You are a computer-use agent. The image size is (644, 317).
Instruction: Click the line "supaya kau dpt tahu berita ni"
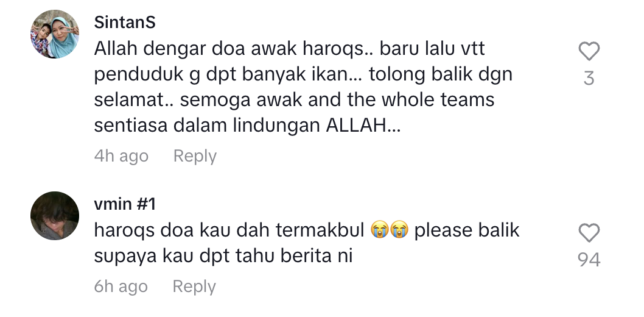(x=223, y=256)
